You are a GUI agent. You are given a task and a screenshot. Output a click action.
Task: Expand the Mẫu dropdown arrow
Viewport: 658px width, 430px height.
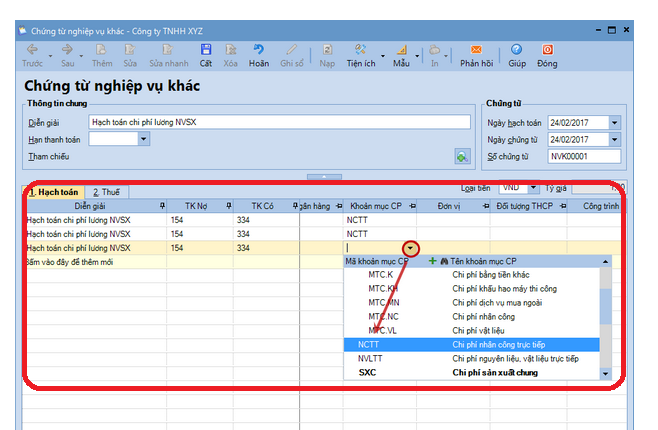[417, 56]
